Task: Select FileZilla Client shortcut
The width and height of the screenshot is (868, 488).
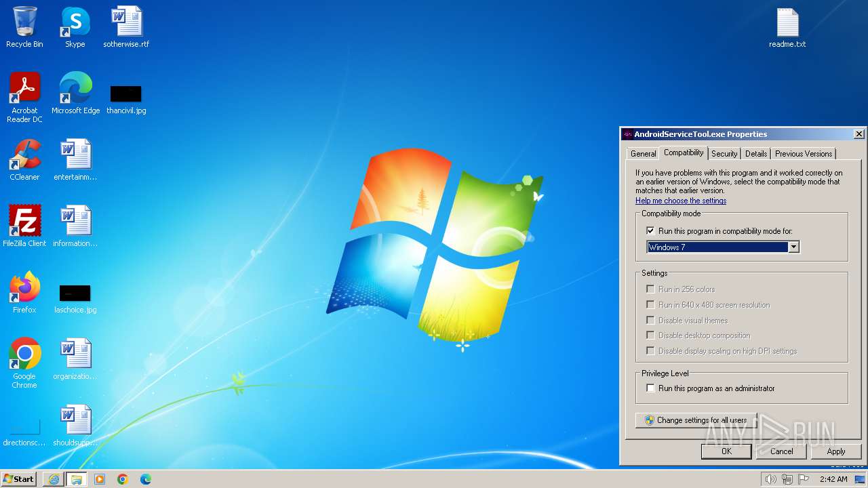Action: click(24, 226)
